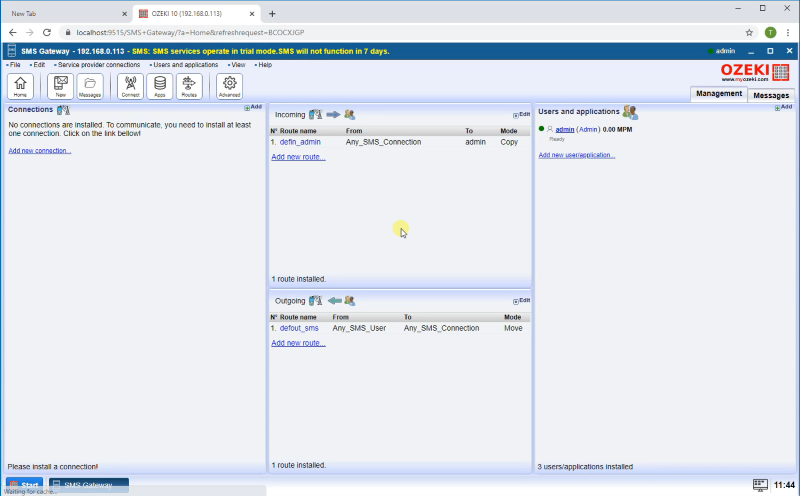
Task: Open the Advanced gear toolbar icon
Action: point(229,86)
